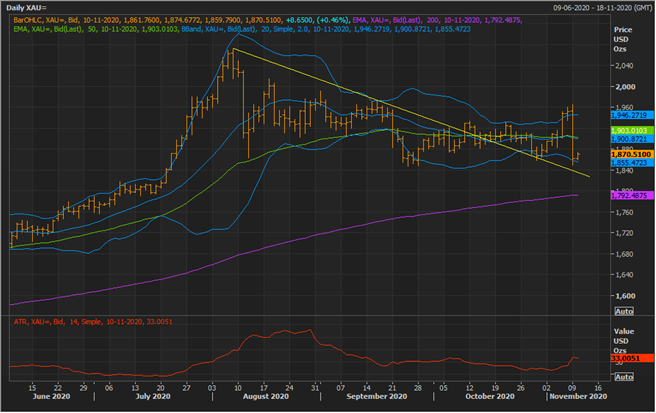The image size is (656, 413).
Task: Click the 1,760 price axis label
Action: [624, 212]
